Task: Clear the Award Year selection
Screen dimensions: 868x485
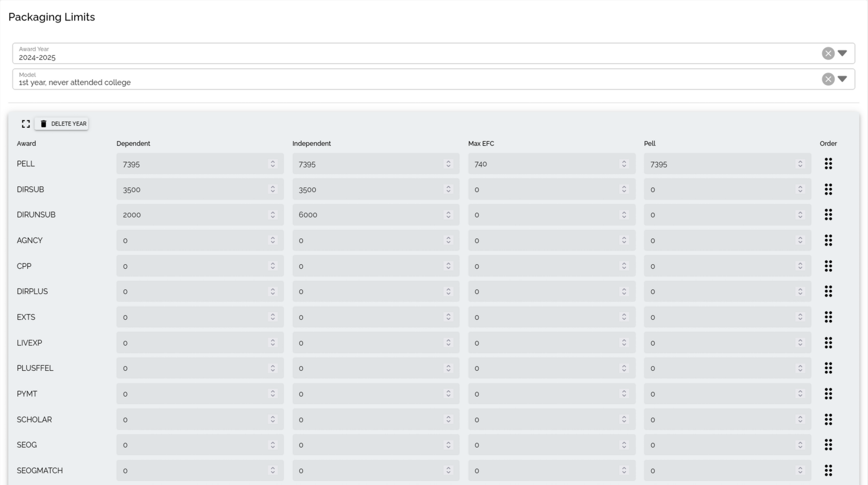Action: [x=828, y=54]
